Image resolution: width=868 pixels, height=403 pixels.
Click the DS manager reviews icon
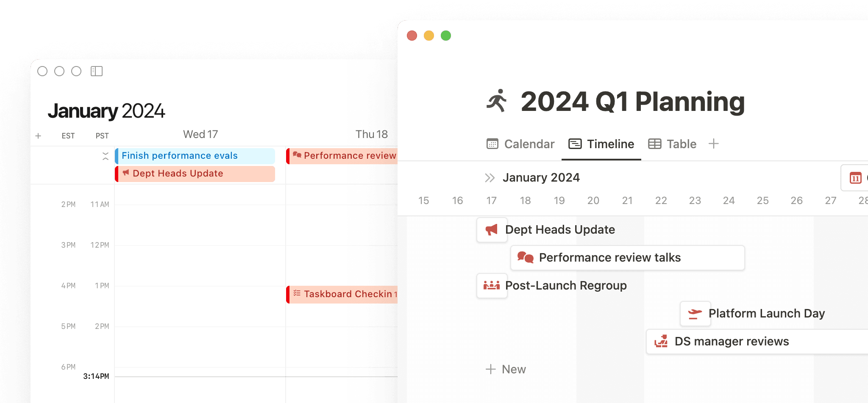pos(661,341)
